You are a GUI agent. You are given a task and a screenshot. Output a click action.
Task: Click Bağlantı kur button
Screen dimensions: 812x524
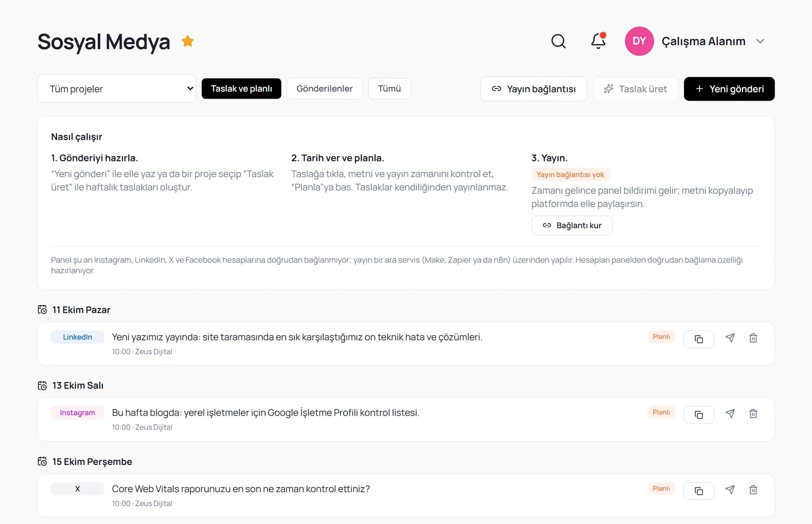[572, 225]
